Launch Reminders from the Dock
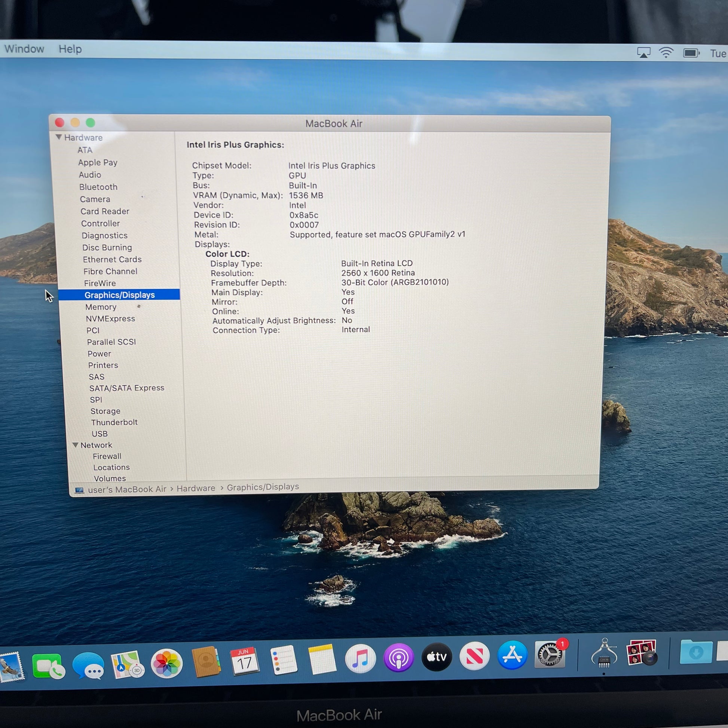This screenshot has height=728, width=728. pyautogui.click(x=284, y=660)
